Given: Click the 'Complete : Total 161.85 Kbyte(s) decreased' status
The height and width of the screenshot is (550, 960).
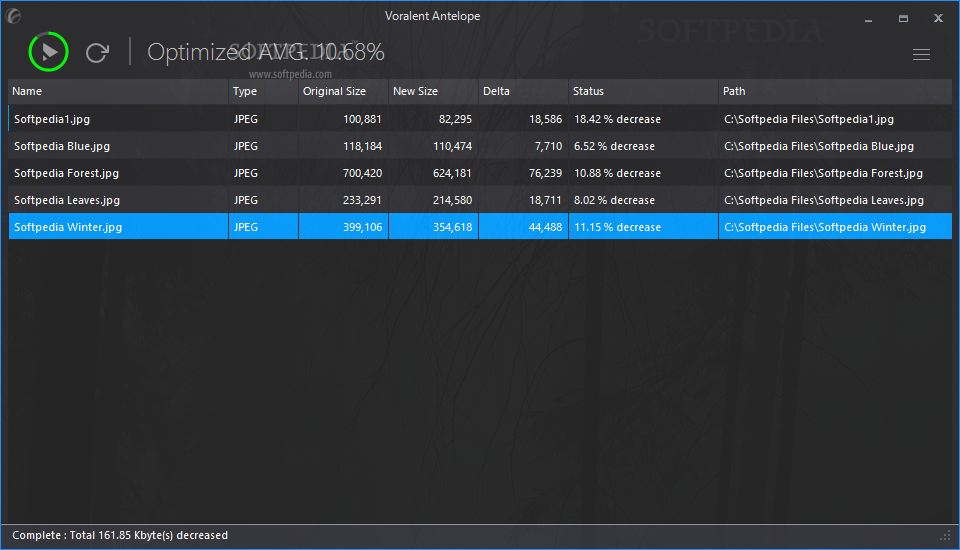Looking at the screenshot, I should [x=120, y=535].
